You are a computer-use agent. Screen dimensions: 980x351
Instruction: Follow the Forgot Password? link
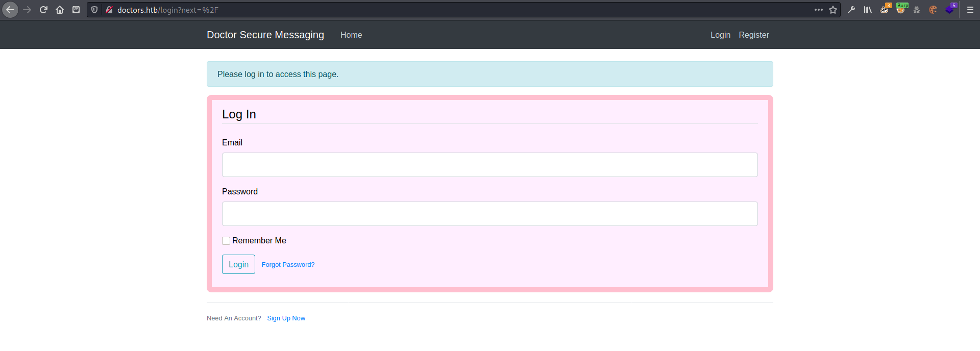point(288,264)
